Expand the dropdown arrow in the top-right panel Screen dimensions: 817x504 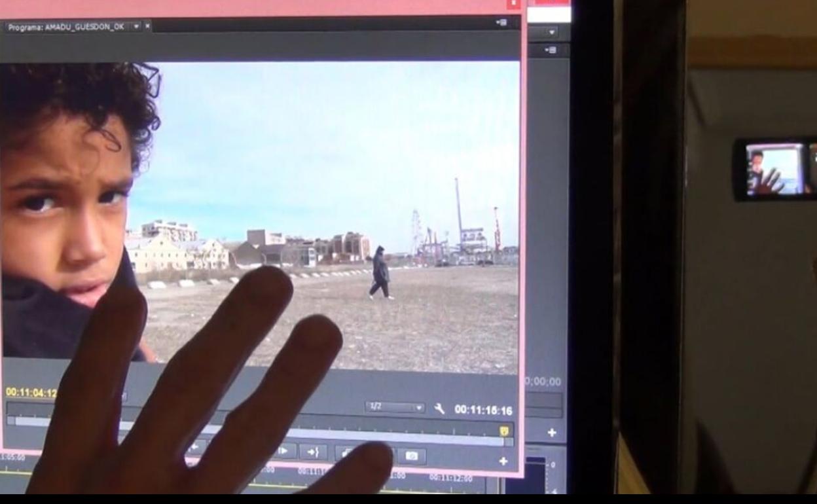(551, 31)
